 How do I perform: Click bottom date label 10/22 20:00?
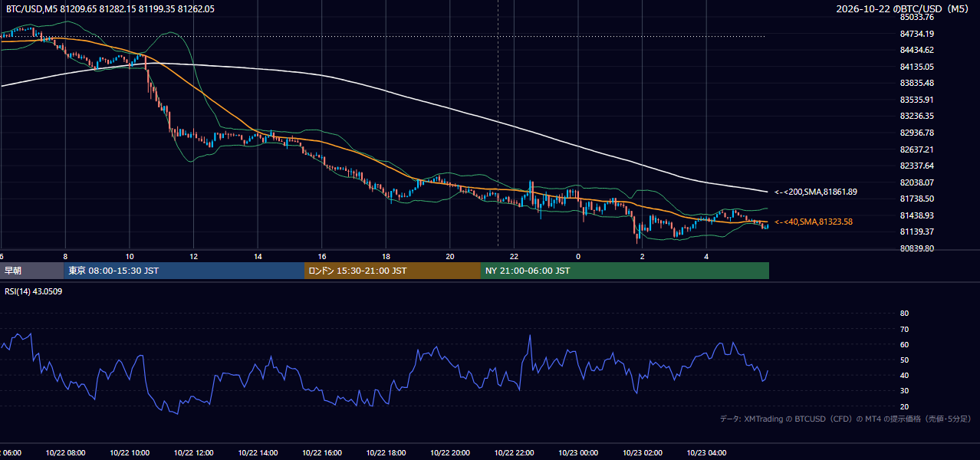click(x=450, y=453)
